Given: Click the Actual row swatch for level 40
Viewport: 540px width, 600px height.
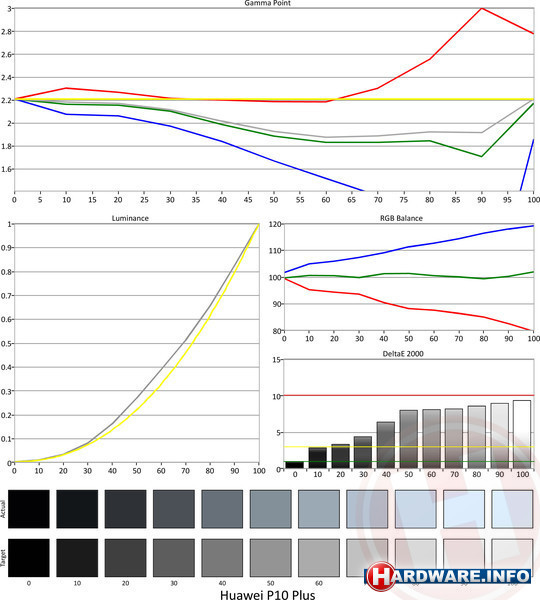Looking at the screenshot, I should coord(222,509).
